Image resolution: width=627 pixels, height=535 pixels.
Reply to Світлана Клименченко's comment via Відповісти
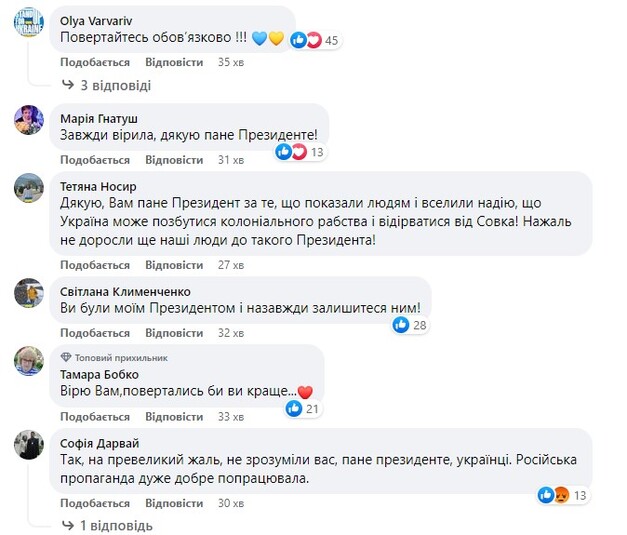pos(174,333)
